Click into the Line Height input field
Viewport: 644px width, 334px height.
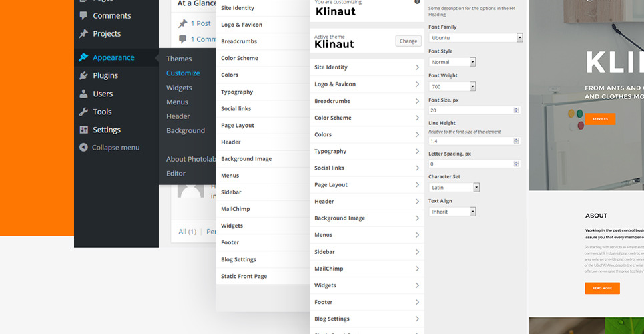470,141
